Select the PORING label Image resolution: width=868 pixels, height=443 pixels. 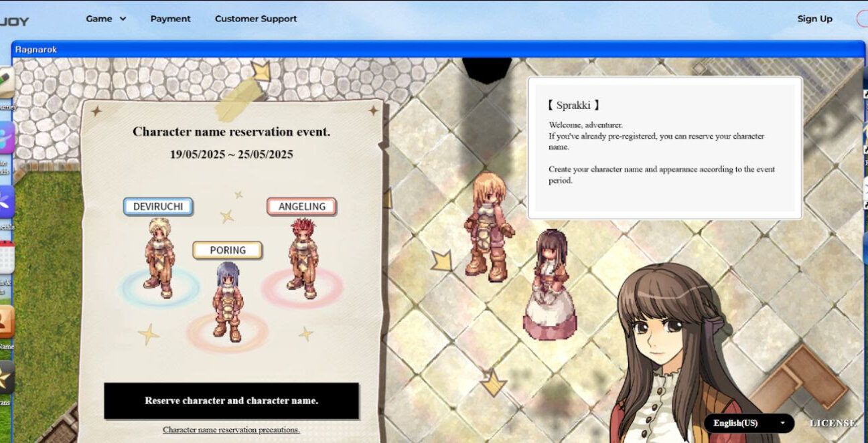point(228,250)
